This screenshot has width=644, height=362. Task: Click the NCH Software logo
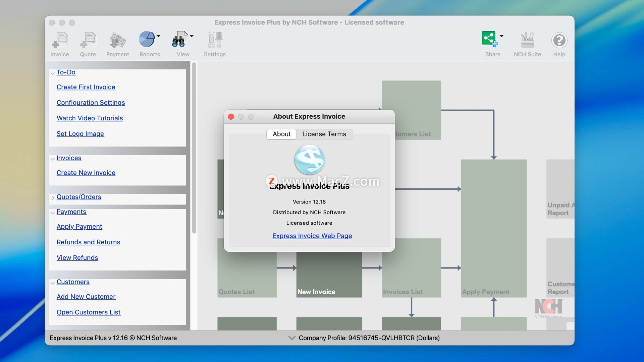549,308
